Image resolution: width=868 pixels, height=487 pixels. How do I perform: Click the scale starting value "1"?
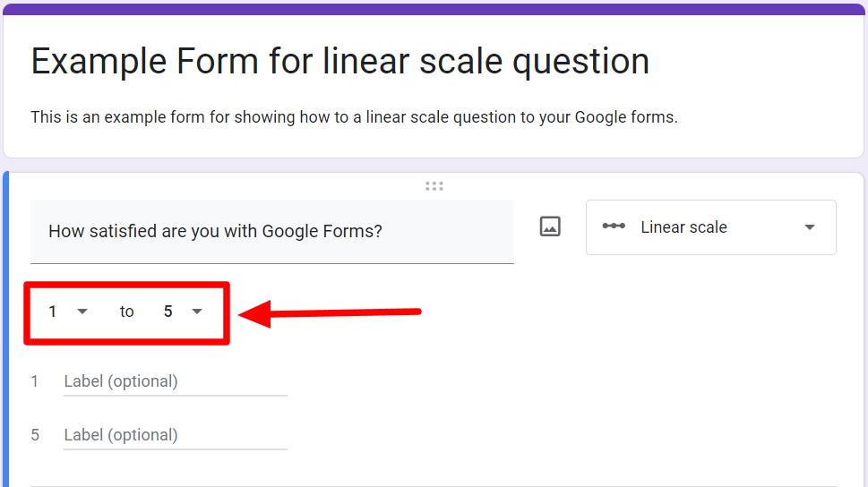coord(53,312)
